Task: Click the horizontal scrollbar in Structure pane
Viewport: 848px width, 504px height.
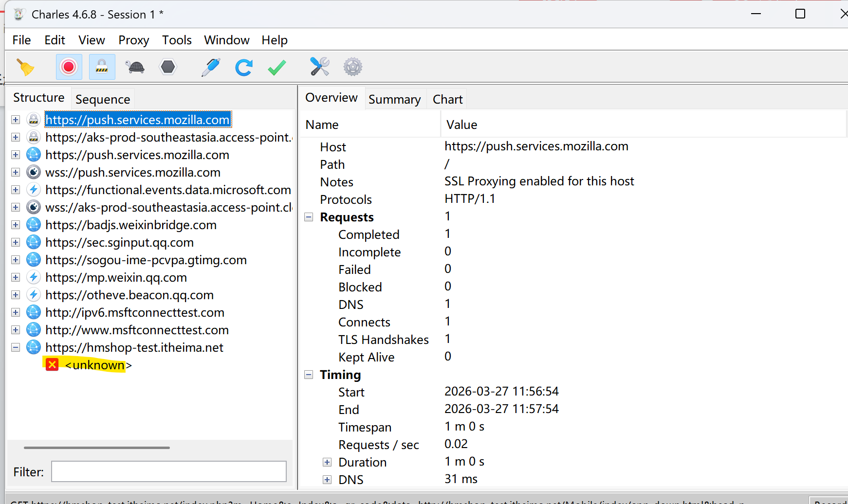Action: click(97, 448)
